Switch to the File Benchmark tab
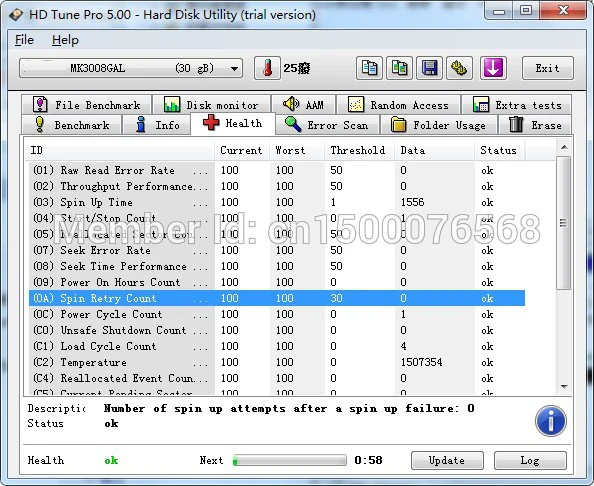 (87, 105)
